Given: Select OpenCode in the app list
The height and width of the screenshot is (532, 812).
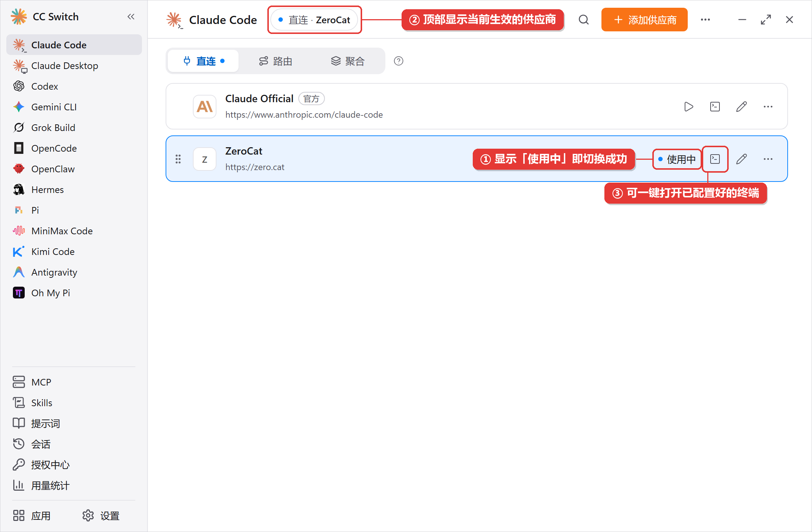Looking at the screenshot, I should click(74, 148).
